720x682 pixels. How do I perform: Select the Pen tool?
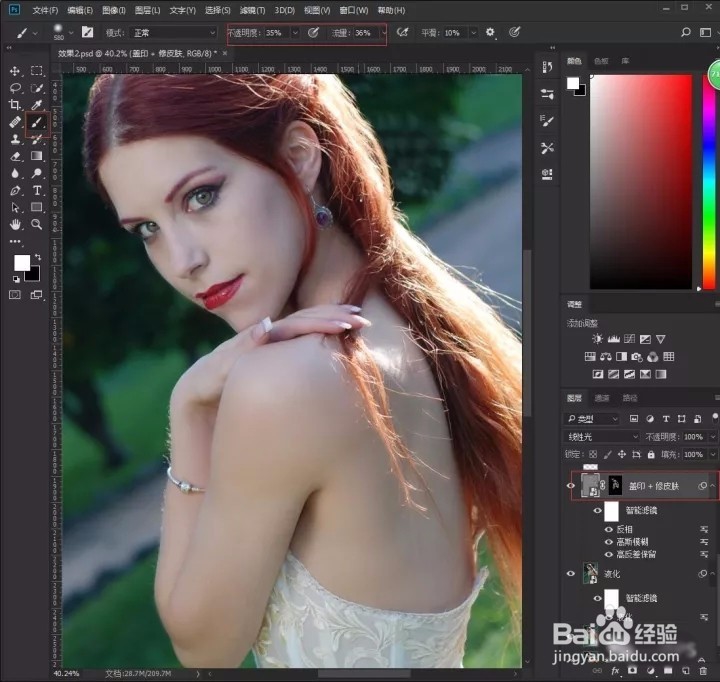pyautogui.click(x=15, y=190)
